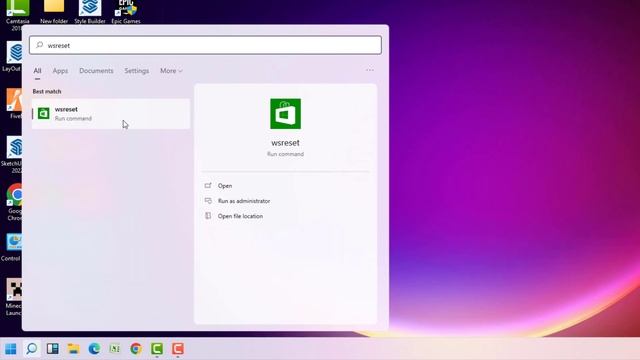Launch Microsoft Edge from the taskbar
The width and height of the screenshot is (640, 360).
click(x=94, y=349)
